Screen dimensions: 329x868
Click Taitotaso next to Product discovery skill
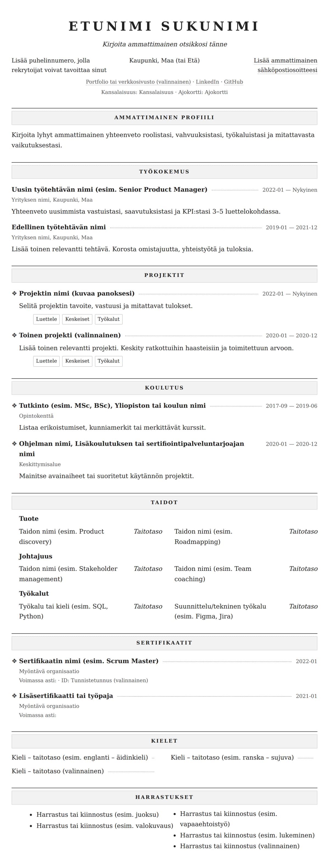148,531
